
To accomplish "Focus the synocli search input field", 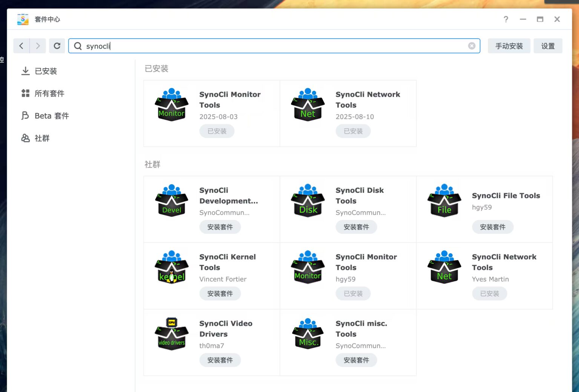I will point(274,46).
